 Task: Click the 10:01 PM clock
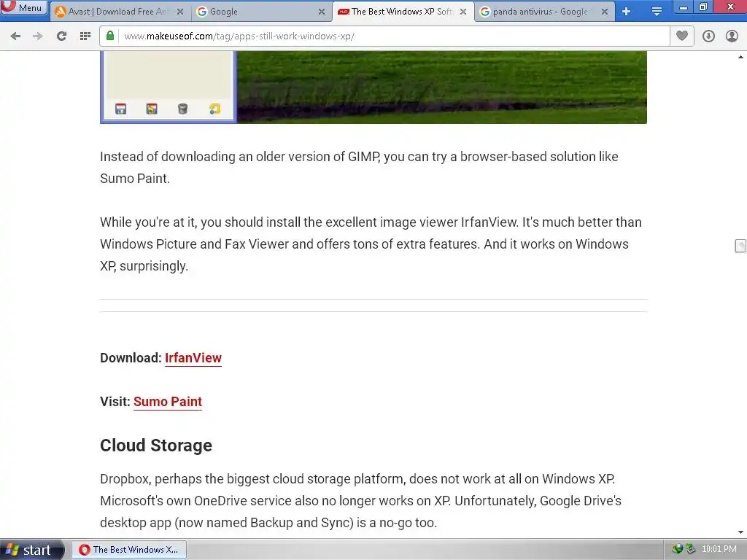(719, 549)
